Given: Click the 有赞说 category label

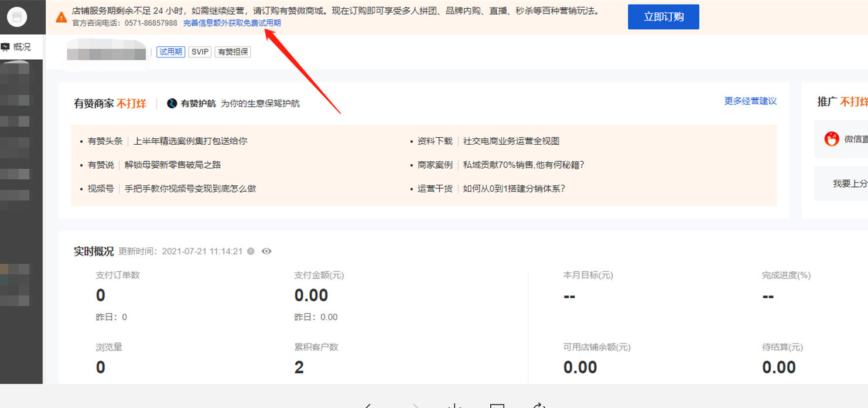Looking at the screenshot, I should [101, 165].
